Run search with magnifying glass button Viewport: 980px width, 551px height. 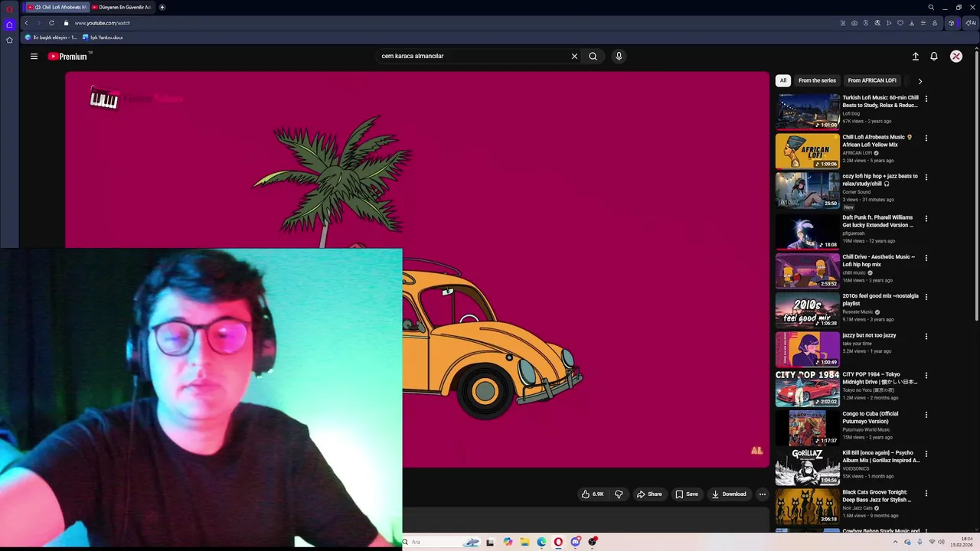point(593,56)
